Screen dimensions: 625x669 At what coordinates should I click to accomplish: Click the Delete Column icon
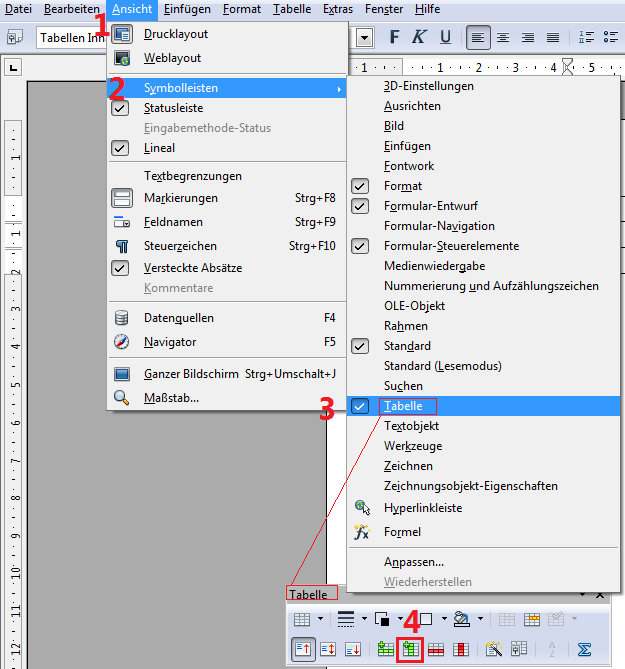click(x=461, y=649)
